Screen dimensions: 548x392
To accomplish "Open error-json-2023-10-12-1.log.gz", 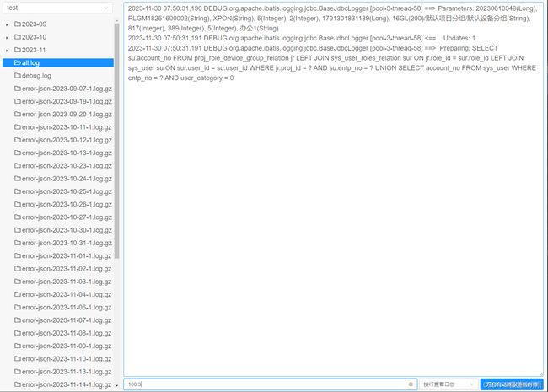I will 67,140.
